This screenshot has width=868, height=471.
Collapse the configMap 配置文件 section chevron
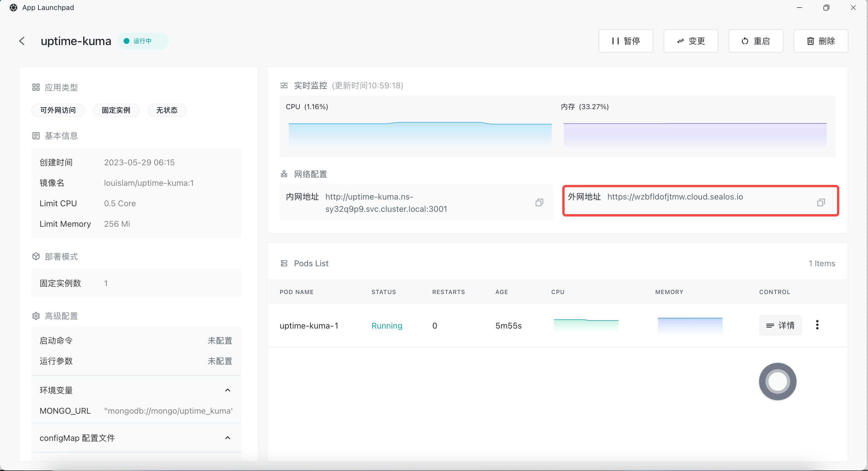point(228,438)
